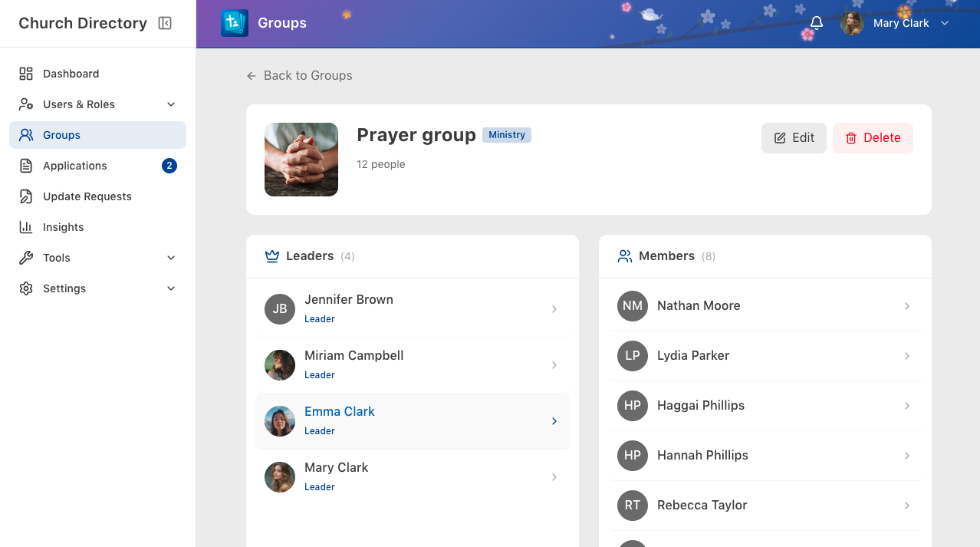The image size is (980, 547).
Task: Click the RT avatar for Rebecca Taylor
Action: pos(633,506)
